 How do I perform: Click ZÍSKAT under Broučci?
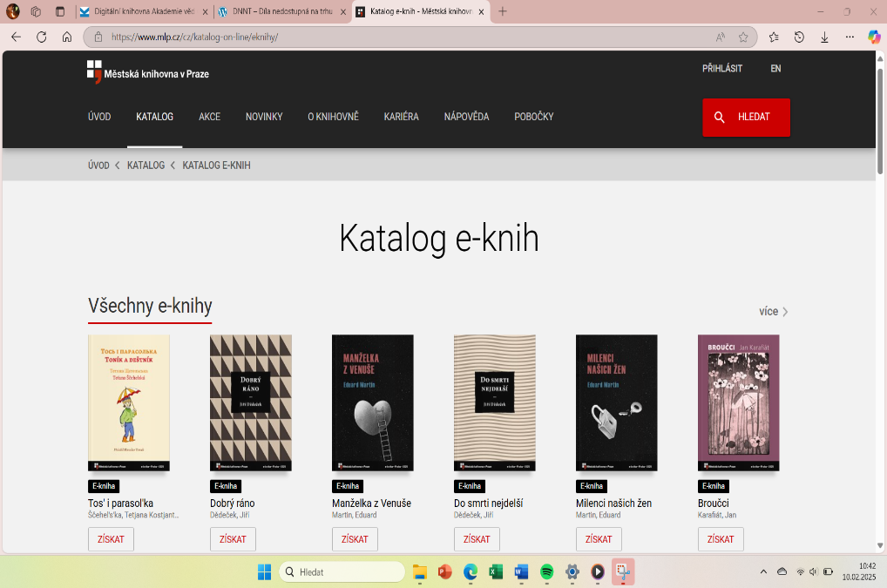pos(721,539)
